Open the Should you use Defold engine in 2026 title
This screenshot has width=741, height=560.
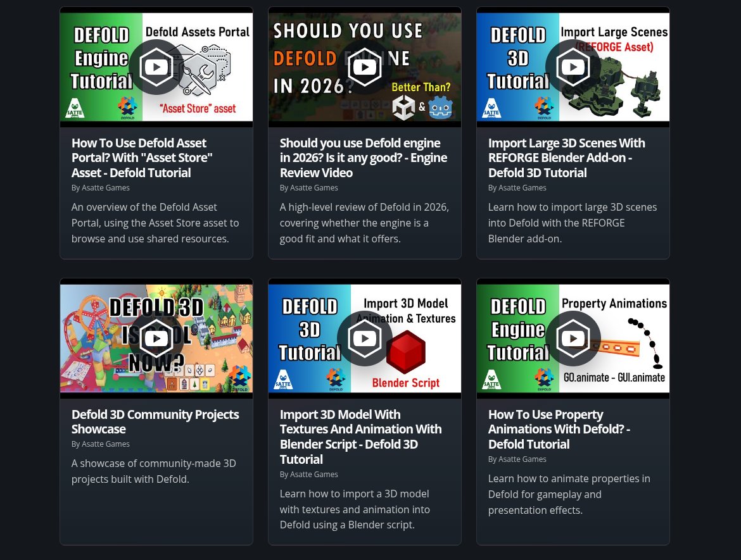click(364, 158)
